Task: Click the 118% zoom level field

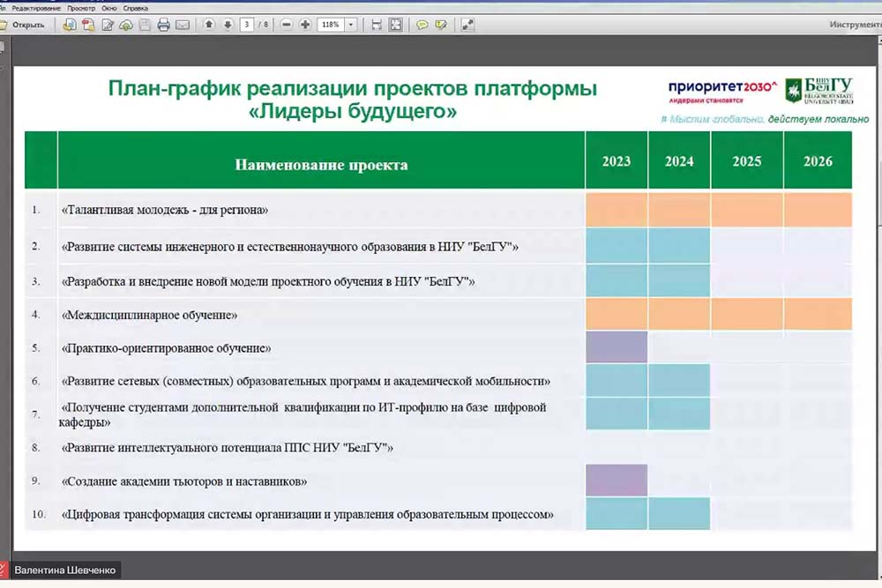Action: (331, 25)
